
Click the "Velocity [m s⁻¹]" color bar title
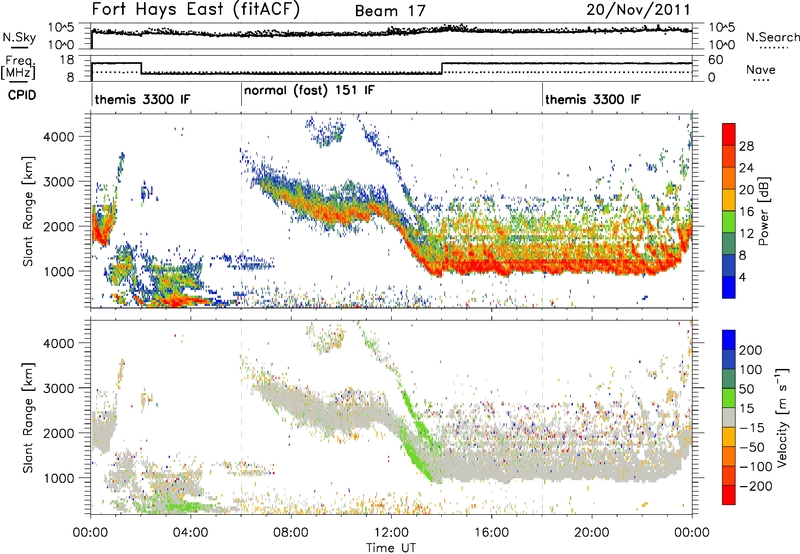[x=781, y=417]
